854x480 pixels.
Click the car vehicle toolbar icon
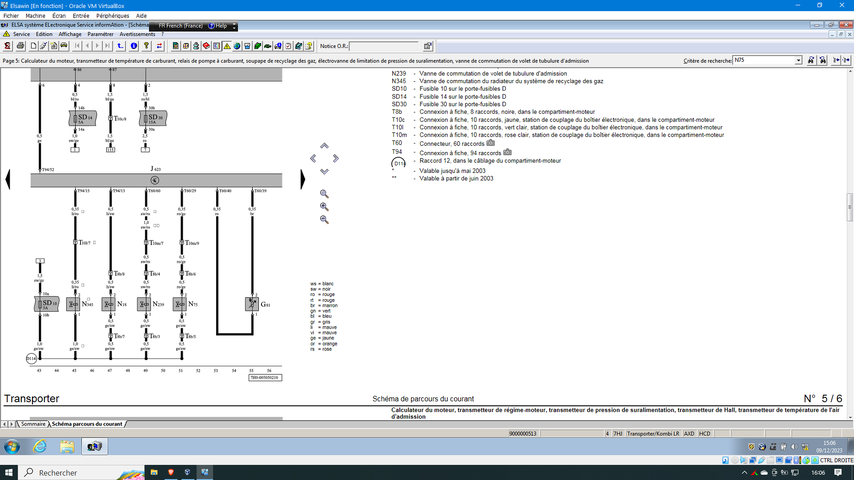pyautogui.click(x=64, y=46)
